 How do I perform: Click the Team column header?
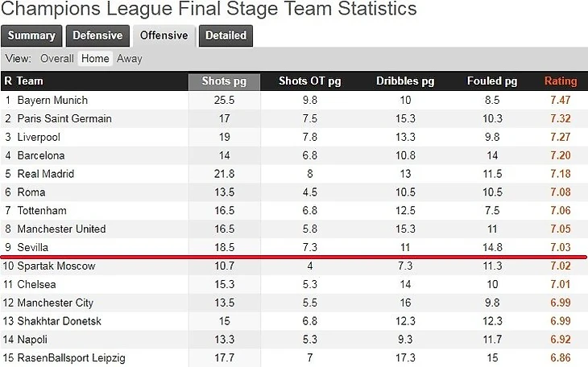click(x=30, y=81)
